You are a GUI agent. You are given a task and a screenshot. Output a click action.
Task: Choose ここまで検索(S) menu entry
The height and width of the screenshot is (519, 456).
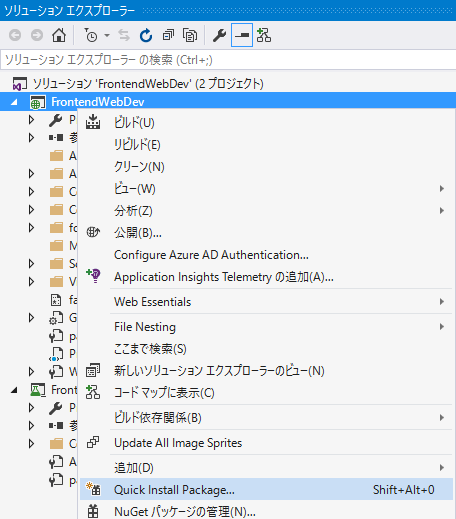[266, 349]
